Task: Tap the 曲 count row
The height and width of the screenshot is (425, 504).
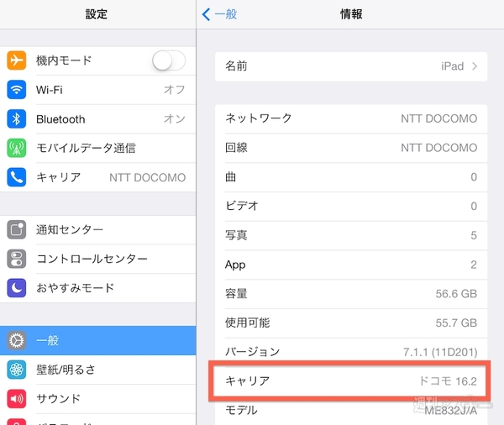Action: pyautogui.click(x=351, y=177)
